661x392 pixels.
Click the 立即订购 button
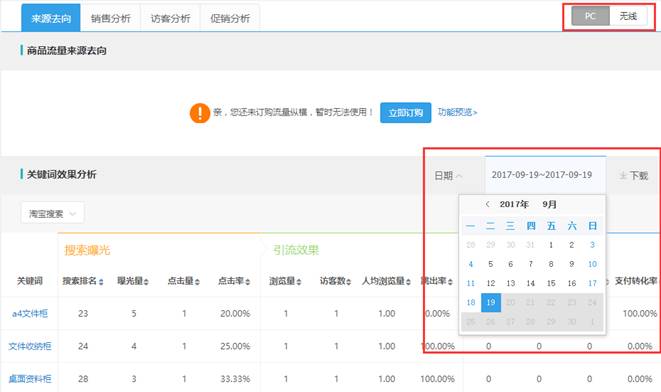[x=406, y=113]
